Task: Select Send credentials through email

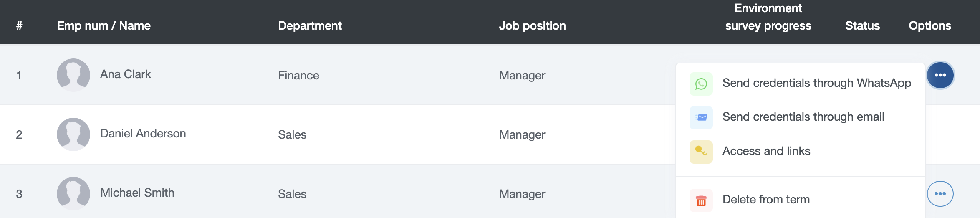Action: 803,117
